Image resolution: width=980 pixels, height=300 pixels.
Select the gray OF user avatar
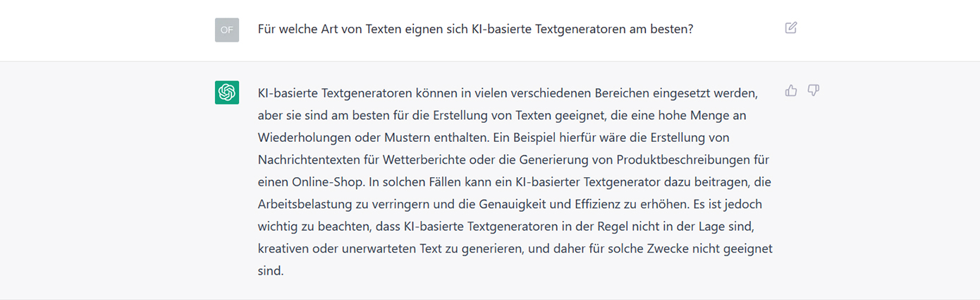point(227,30)
